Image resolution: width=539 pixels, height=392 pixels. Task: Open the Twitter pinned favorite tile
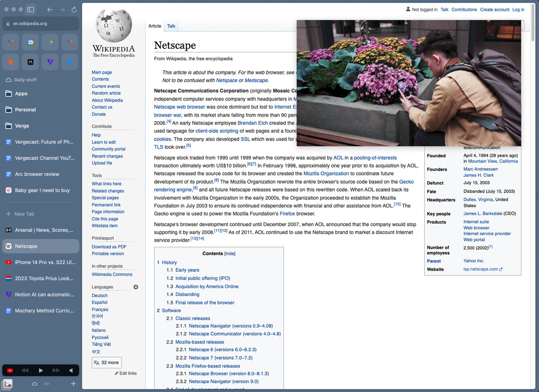(69, 62)
